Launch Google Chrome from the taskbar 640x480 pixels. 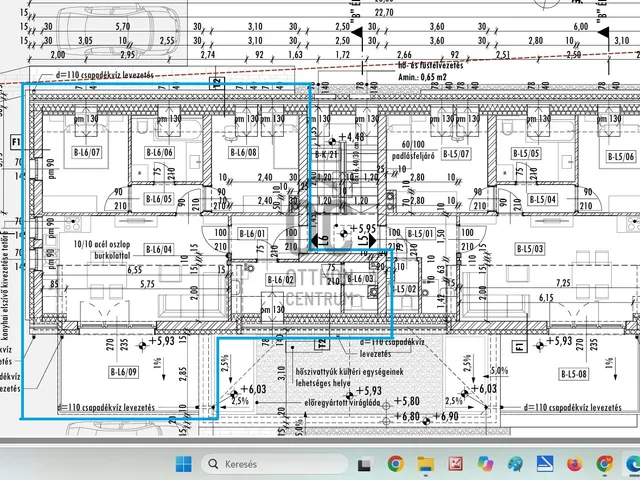(x=396, y=464)
